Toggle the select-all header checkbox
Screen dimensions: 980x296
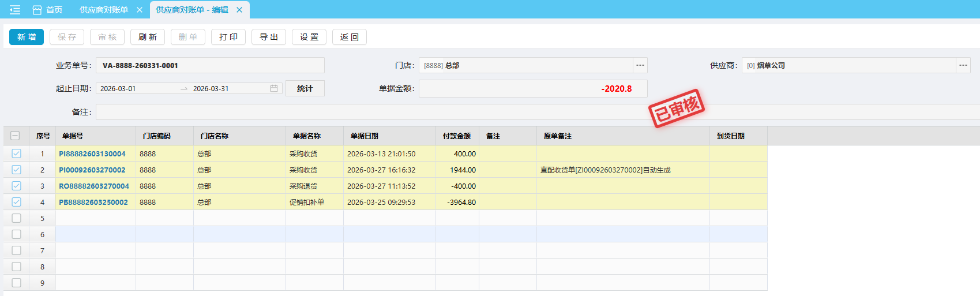point(16,136)
